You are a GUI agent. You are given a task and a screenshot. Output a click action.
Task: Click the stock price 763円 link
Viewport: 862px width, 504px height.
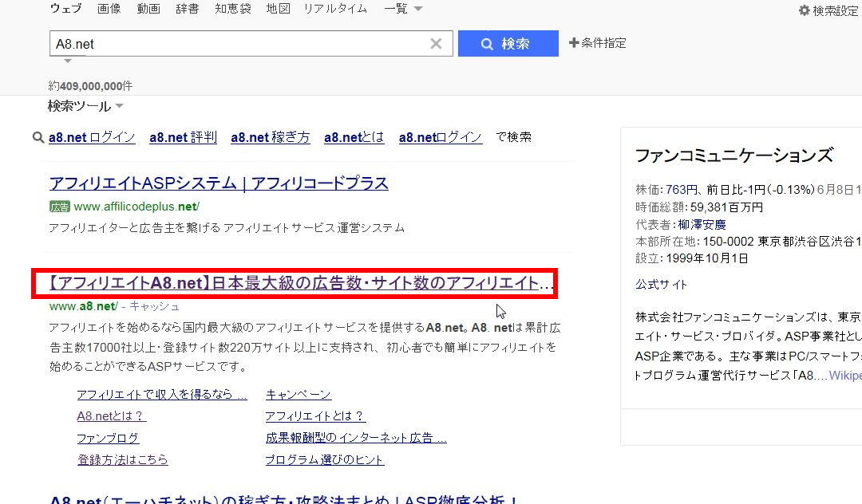[x=681, y=190]
